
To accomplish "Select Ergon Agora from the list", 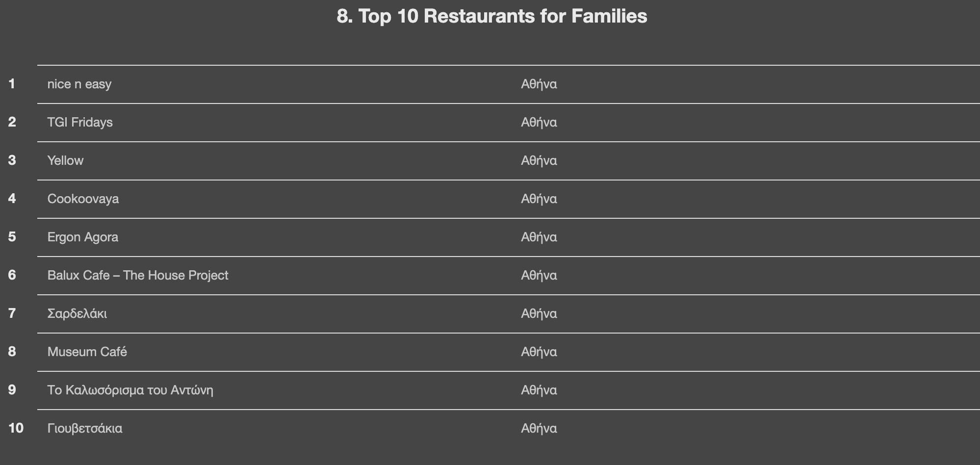I will click(x=82, y=237).
